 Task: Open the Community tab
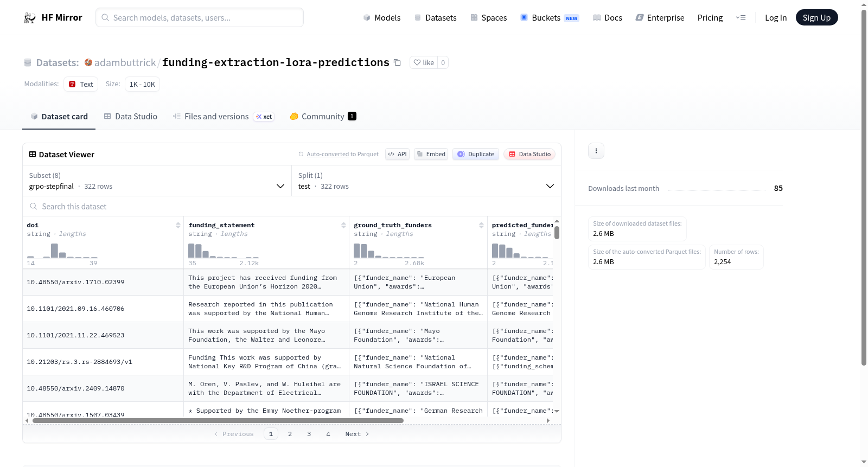(x=323, y=117)
